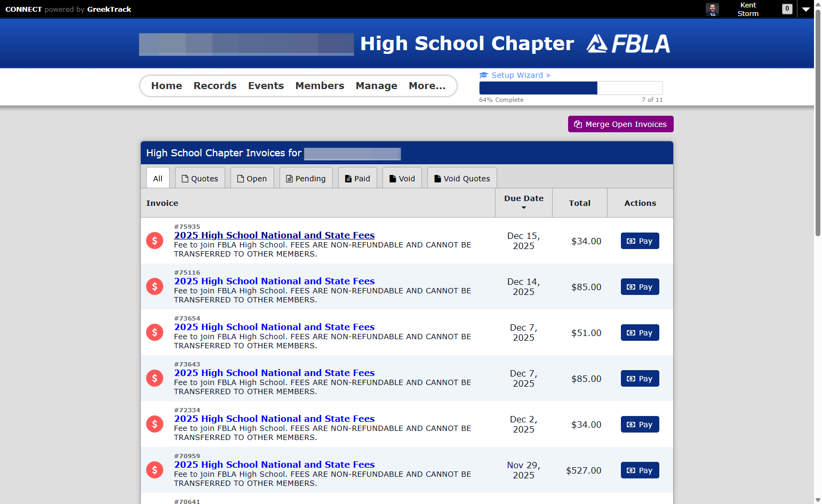This screenshot has height=504, width=822.
Task: Pay the $85.00 invoice due Dec 14
Action: (x=640, y=286)
